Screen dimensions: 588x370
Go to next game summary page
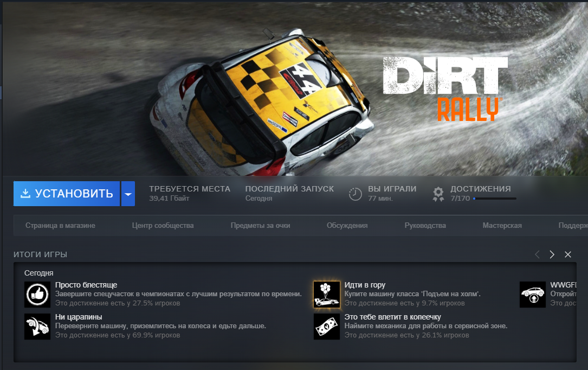(x=552, y=254)
